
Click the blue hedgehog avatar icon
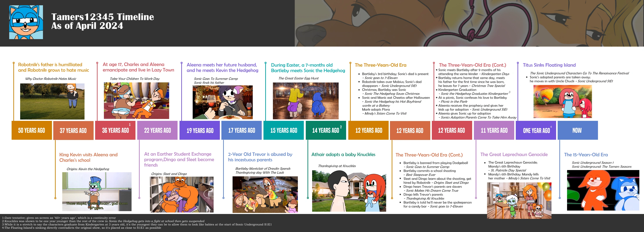tap(26, 22)
